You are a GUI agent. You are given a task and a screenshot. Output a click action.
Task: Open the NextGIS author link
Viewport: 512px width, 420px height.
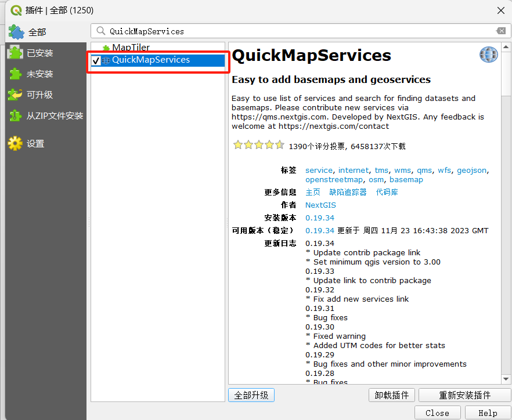coord(320,205)
